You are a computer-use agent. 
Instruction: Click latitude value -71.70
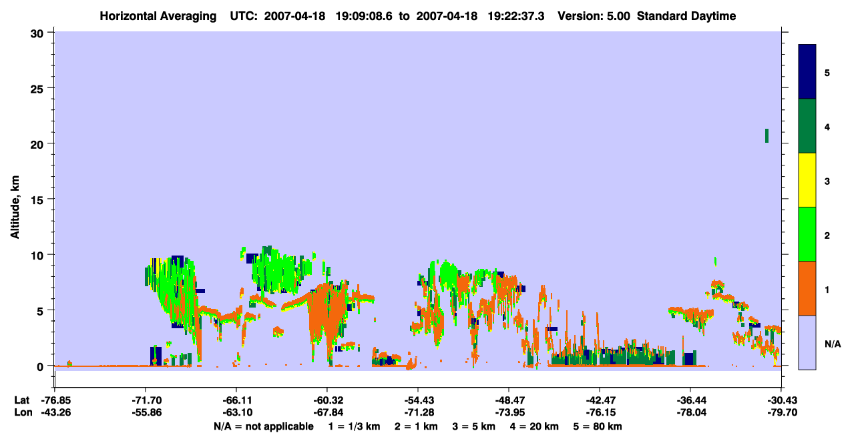point(146,400)
